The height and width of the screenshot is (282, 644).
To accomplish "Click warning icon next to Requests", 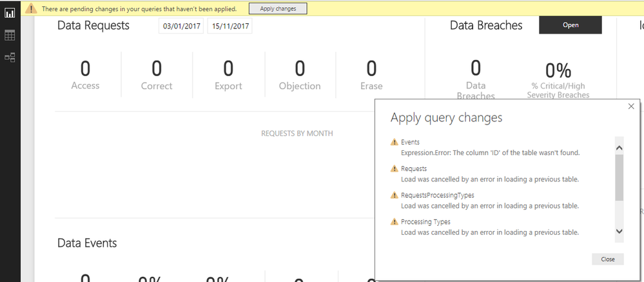I will click(395, 168).
